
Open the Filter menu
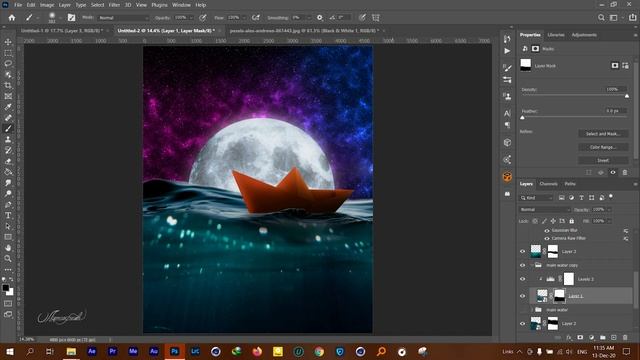[114, 5]
